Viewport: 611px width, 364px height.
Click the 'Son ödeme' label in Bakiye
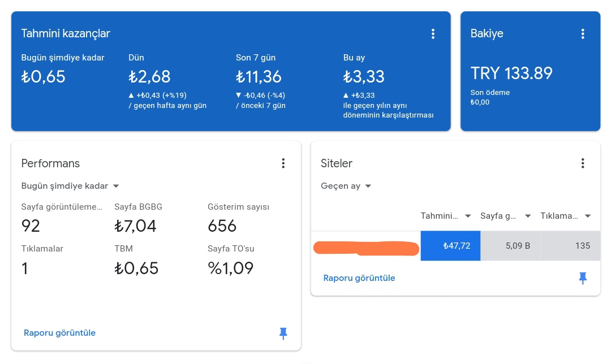[490, 92]
